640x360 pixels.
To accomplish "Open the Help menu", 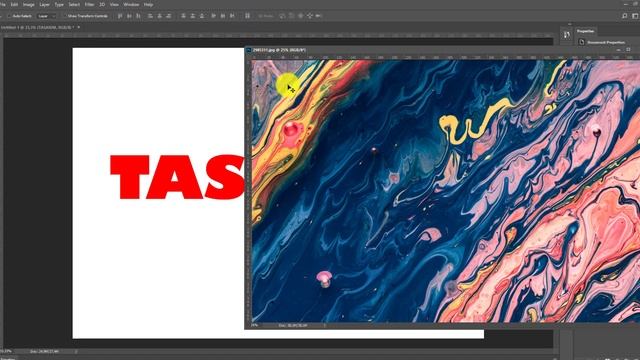I will [148, 4].
